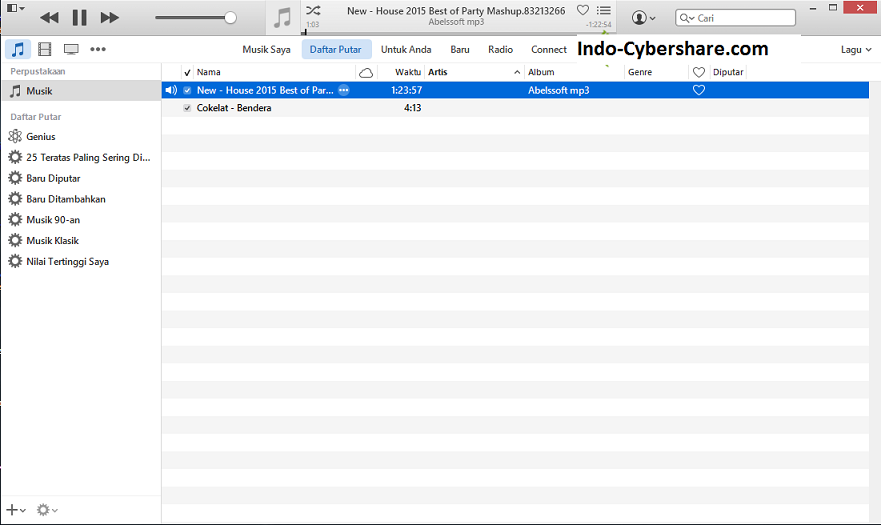881x525 pixels.
Task: Pause the current playback
Action: 80,18
